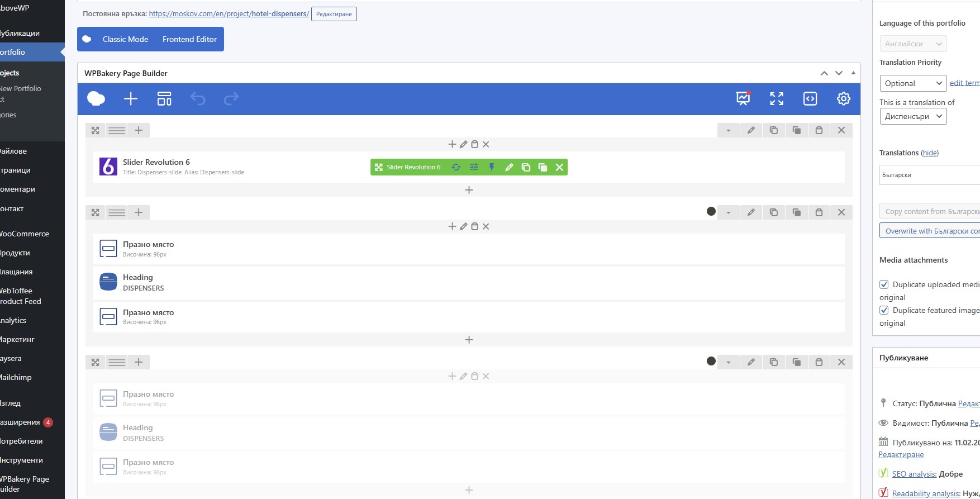Open SEO analysis link

[x=914, y=474]
